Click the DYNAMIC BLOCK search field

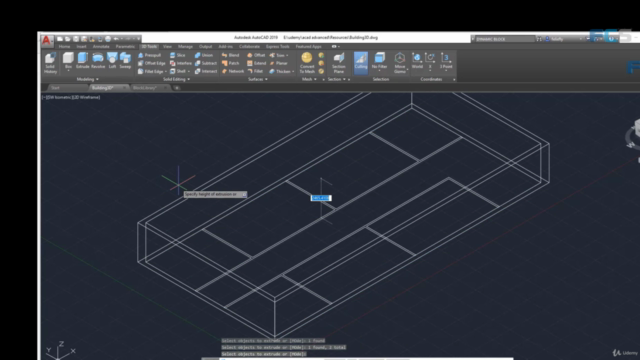pos(504,39)
